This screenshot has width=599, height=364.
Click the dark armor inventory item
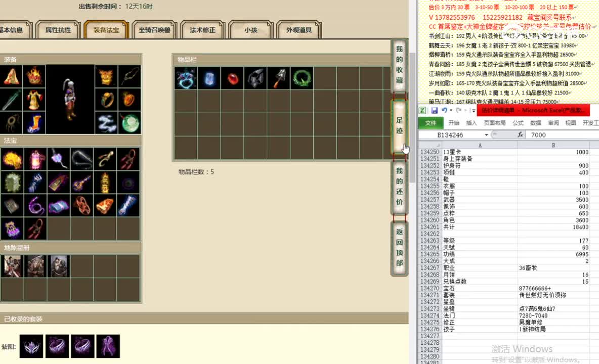coord(255,78)
